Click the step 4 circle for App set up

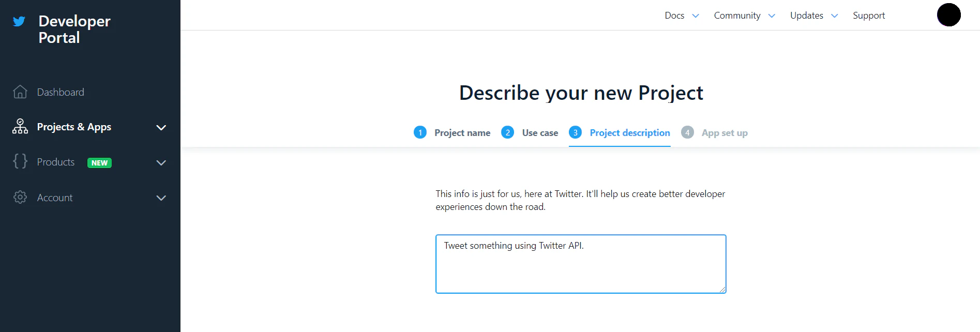click(687, 132)
